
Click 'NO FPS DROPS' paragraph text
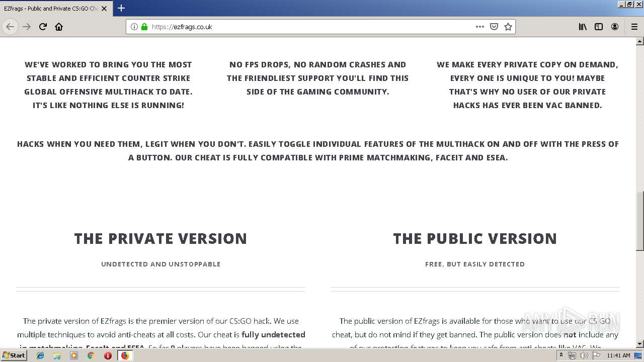(x=317, y=78)
